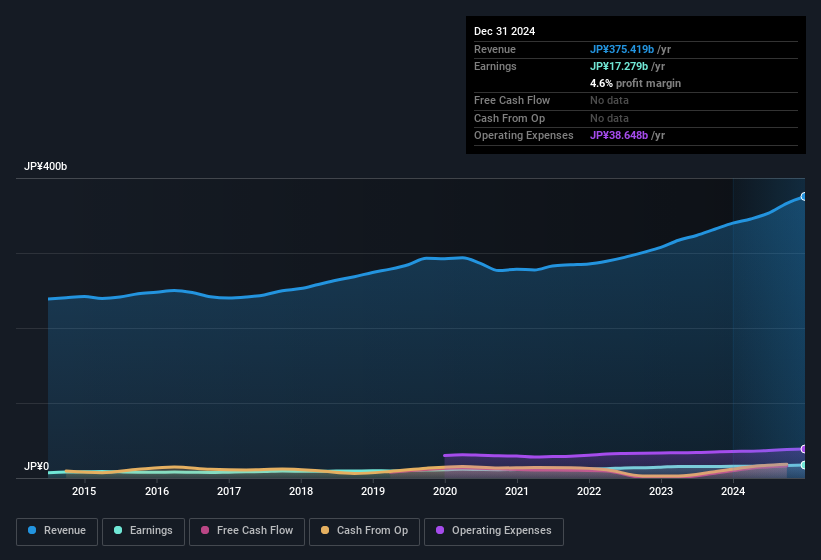Click the Revenue tooltip row label
Screen dimensions: 821x560
point(495,49)
